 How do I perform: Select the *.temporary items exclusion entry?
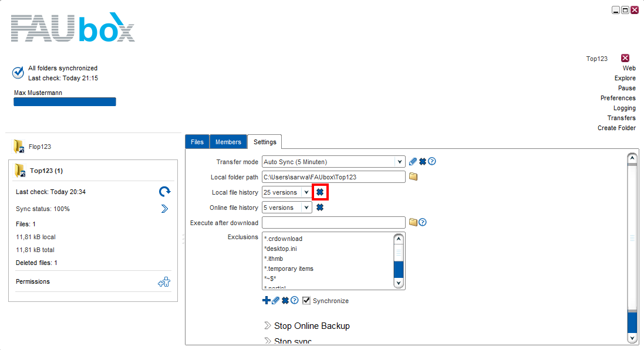289,269
